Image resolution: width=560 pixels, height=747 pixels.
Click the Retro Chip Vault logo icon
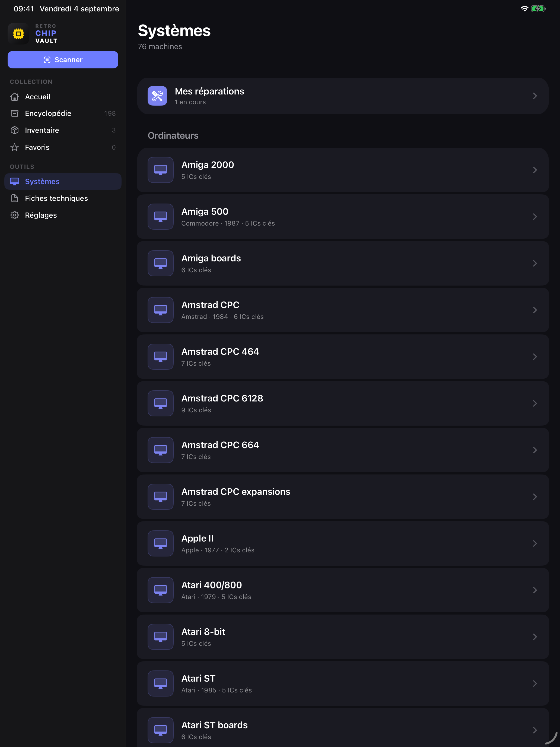pyautogui.click(x=18, y=33)
